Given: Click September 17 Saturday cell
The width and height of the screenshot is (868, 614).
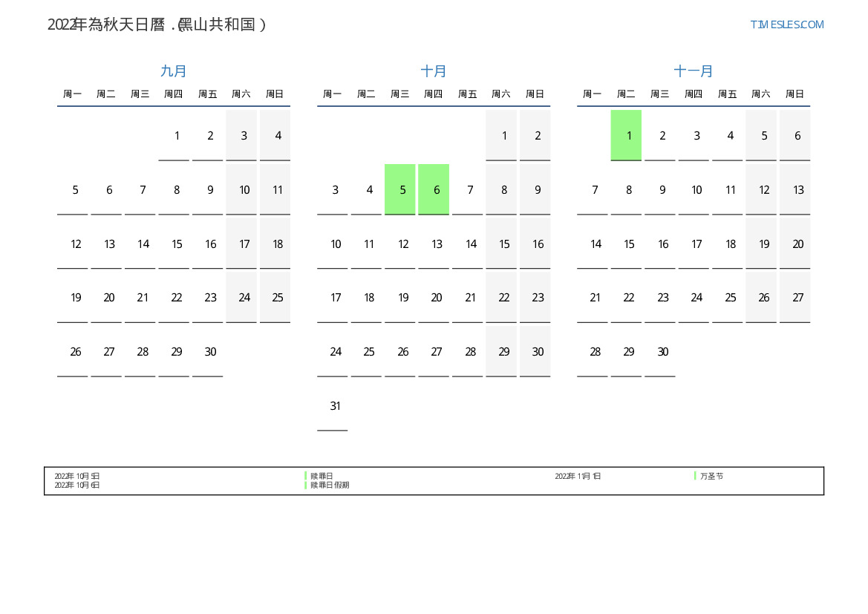Looking at the screenshot, I should click(x=244, y=244).
